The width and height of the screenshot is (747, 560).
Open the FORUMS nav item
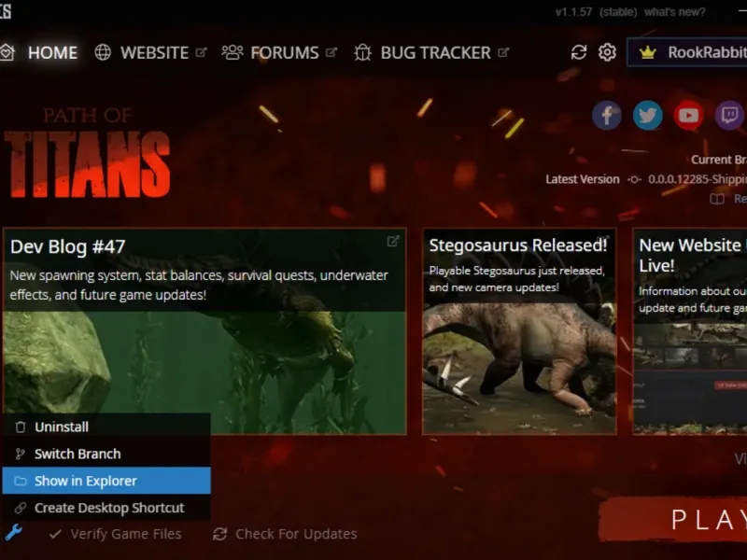[x=285, y=52]
